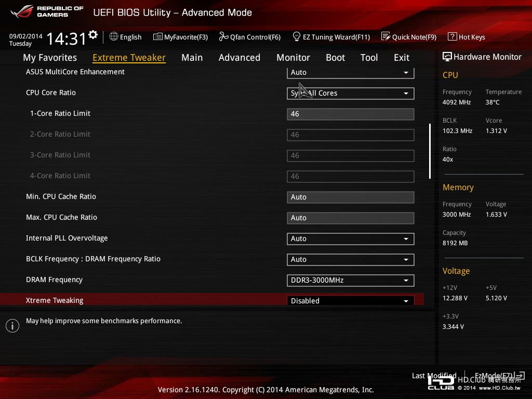Screen dimensions: 532x399
Task: Select Xtreme Tweaking row label
Action: pyautogui.click(x=55, y=300)
